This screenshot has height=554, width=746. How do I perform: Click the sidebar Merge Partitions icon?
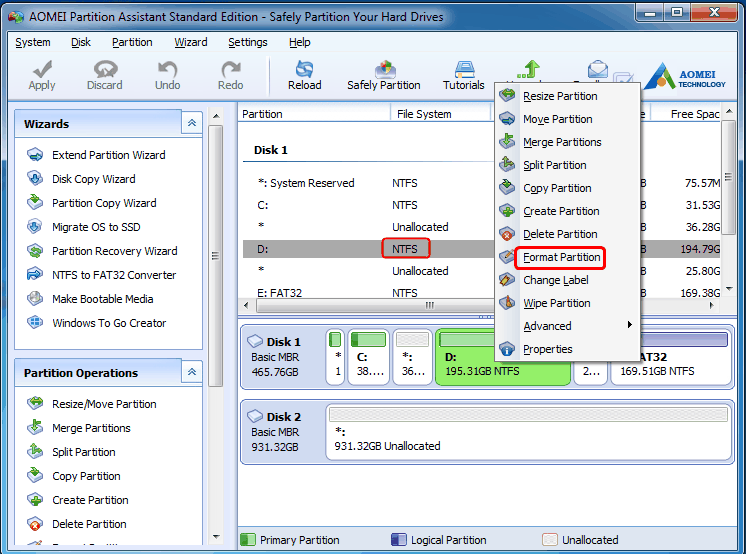[35, 427]
